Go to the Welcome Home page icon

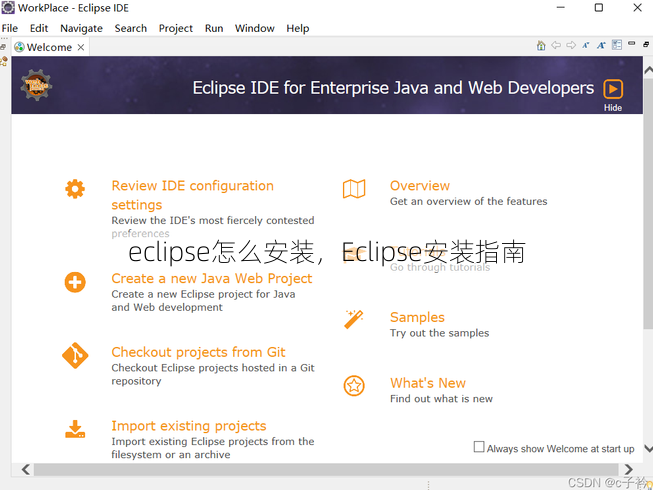tap(541, 45)
